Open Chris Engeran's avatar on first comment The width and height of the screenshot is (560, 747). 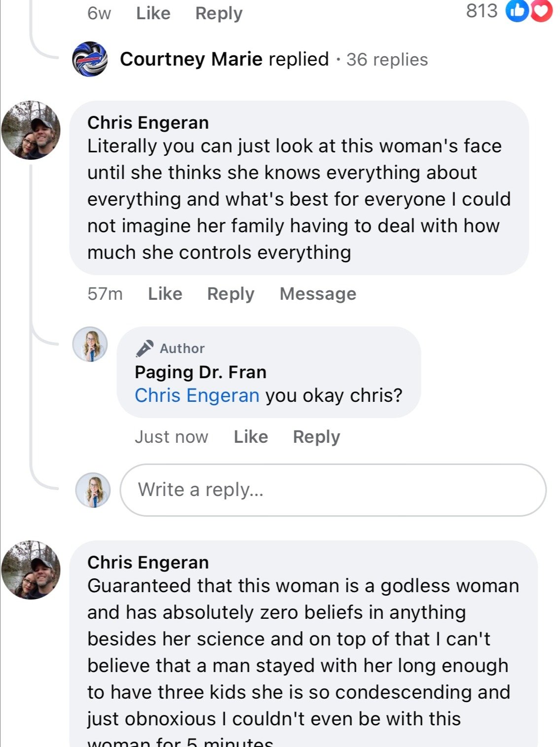(x=31, y=130)
